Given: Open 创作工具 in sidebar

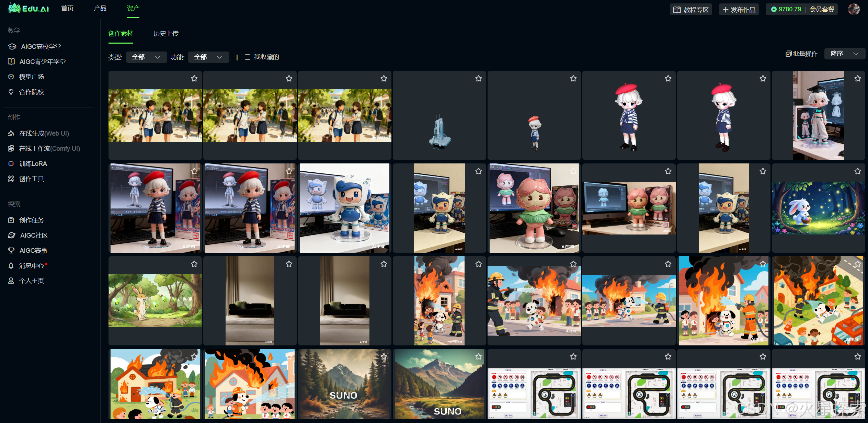Looking at the screenshot, I should [31, 179].
